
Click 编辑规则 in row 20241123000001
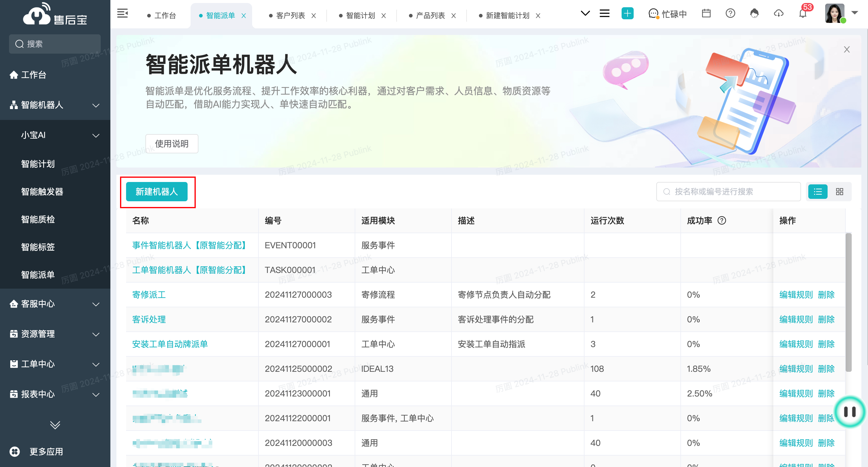(796, 393)
